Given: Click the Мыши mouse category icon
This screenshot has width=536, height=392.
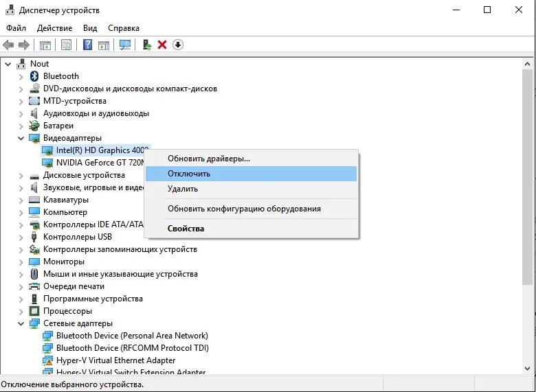Looking at the screenshot, I should pyautogui.click(x=34, y=274).
